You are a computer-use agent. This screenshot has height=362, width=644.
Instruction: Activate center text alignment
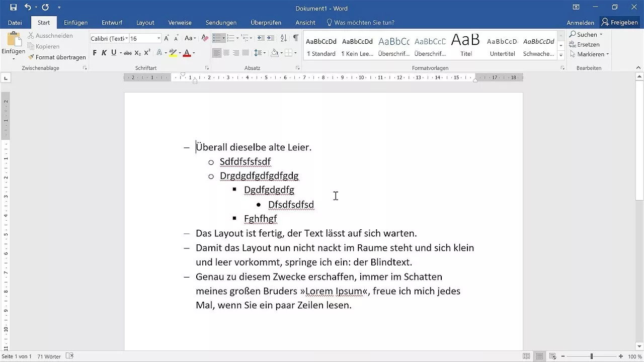pos(225,52)
